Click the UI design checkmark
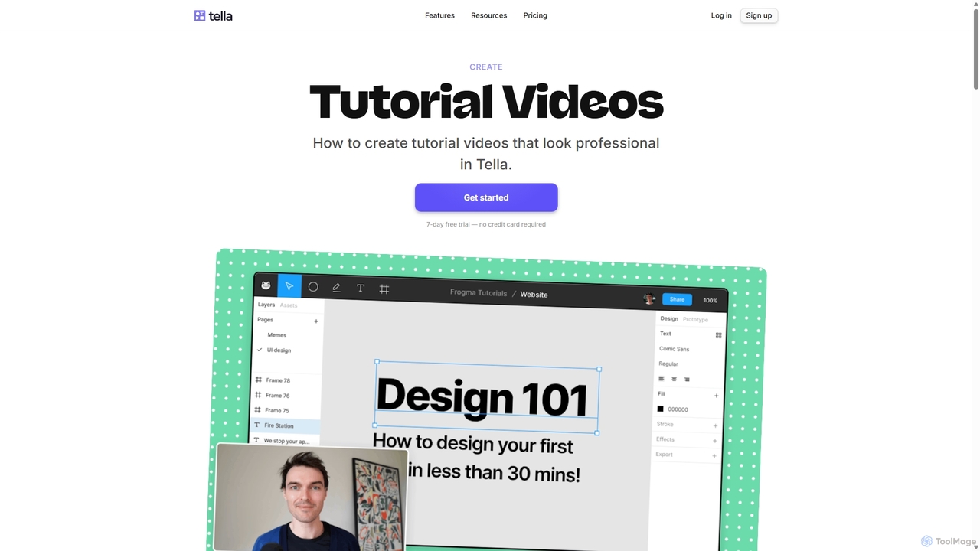 [260, 350]
